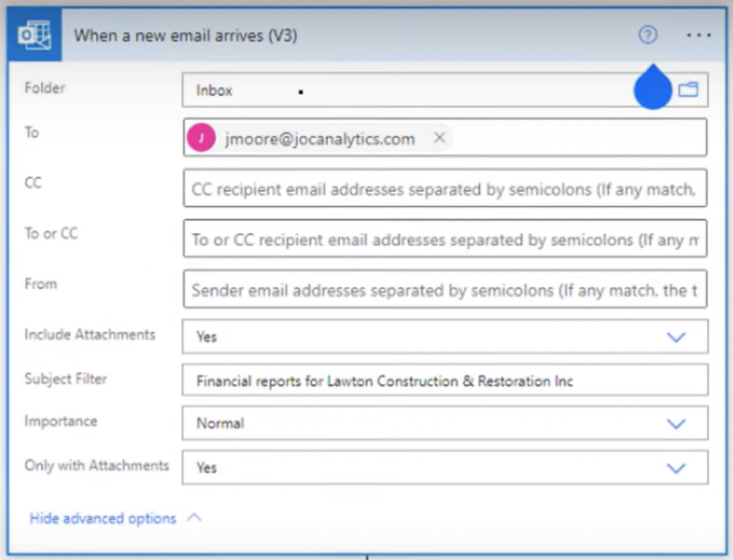733x560 pixels.
Task: Click into the From sender field
Action: 445,289
